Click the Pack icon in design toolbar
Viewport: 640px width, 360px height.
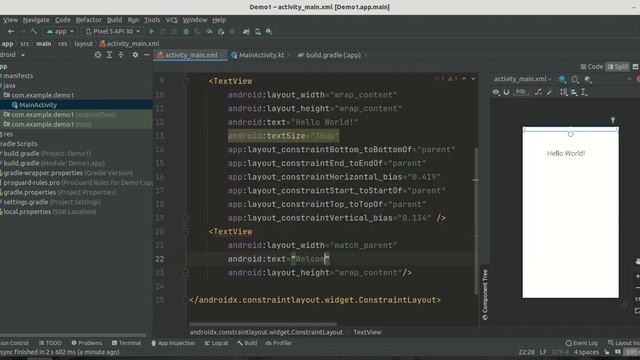coord(564,92)
